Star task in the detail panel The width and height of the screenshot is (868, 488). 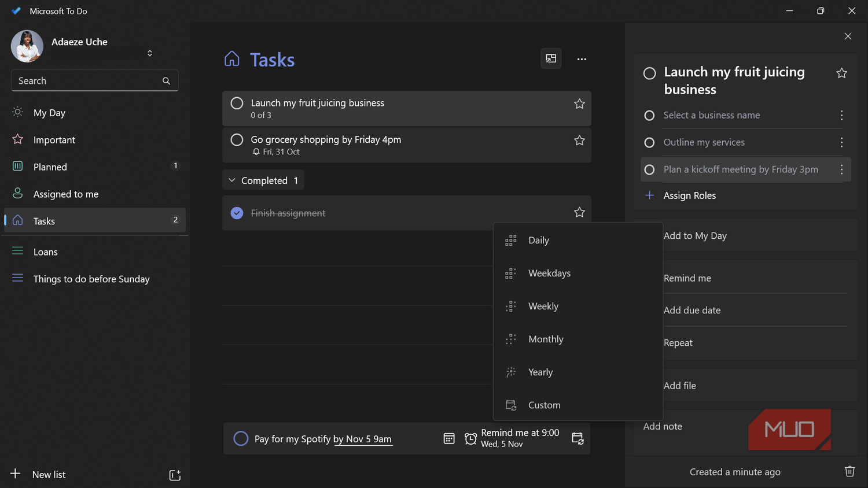click(x=842, y=73)
